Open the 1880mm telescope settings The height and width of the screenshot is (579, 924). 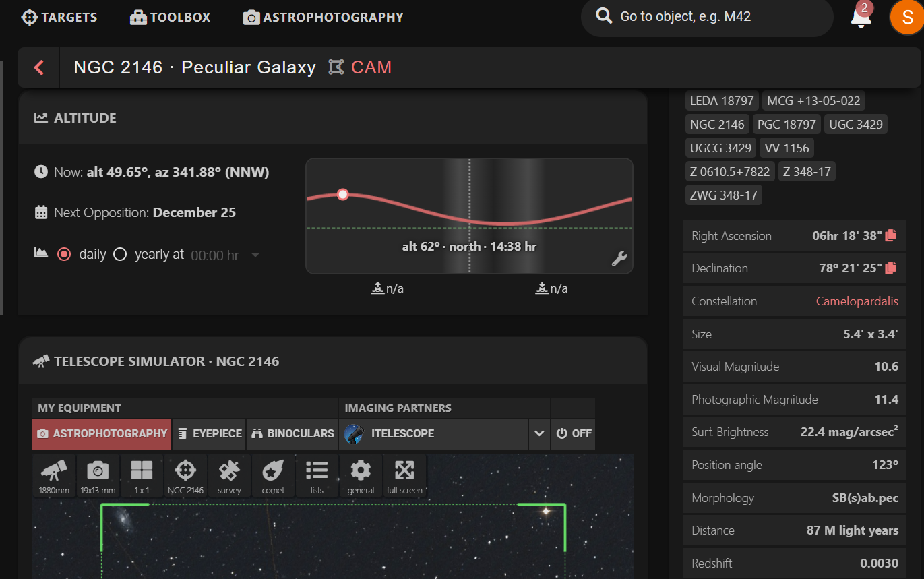pos(55,476)
